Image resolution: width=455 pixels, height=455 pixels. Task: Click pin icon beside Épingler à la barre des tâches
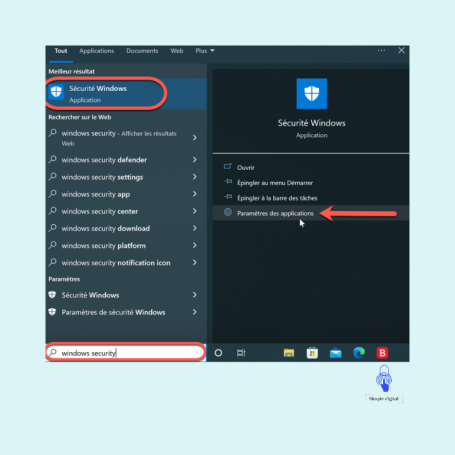228,197
